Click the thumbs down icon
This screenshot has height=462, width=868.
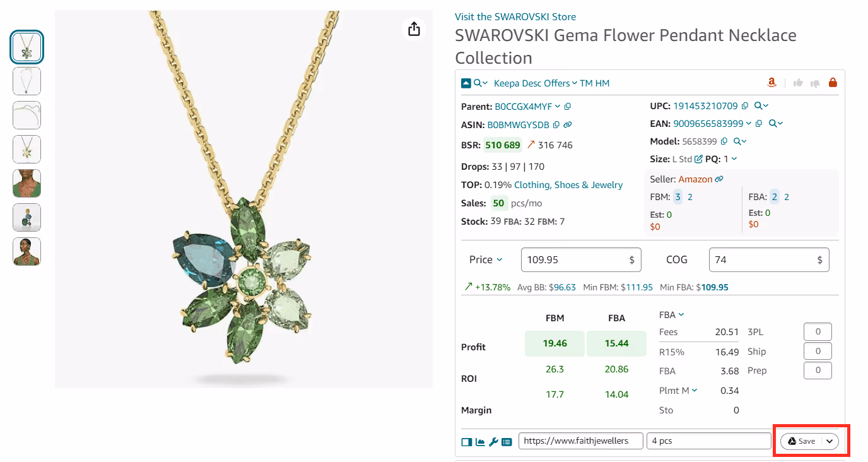pyautogui.click(x=815, y=83)
